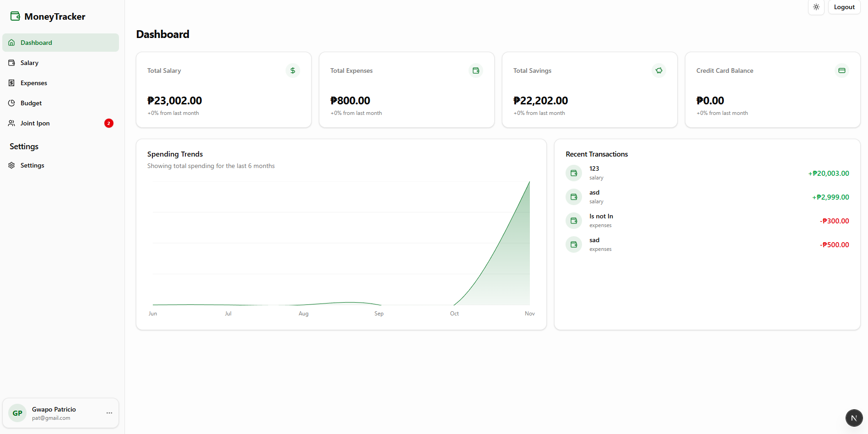Click the wallet icon on Total Expenses card
Screen dimensions: 868x434
(x=476, y=71)
